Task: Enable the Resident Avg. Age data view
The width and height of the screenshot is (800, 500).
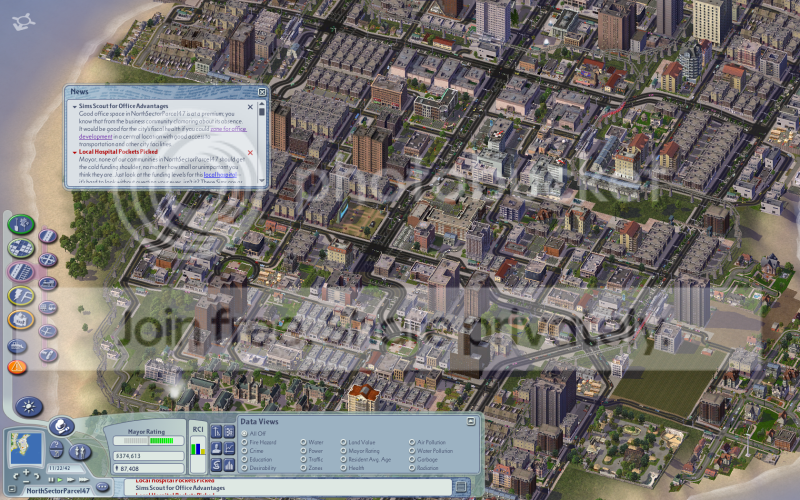Action: 343,459
